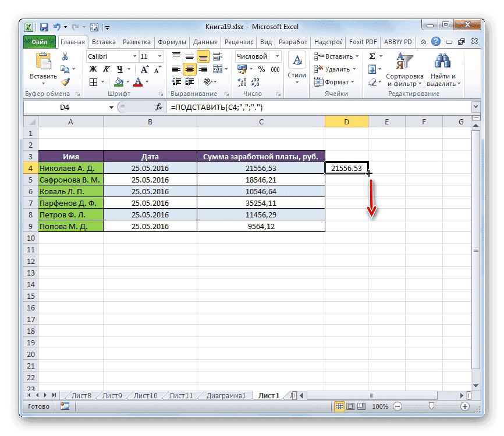Click the Формат button
504x436 pixels.
point(331,82)
